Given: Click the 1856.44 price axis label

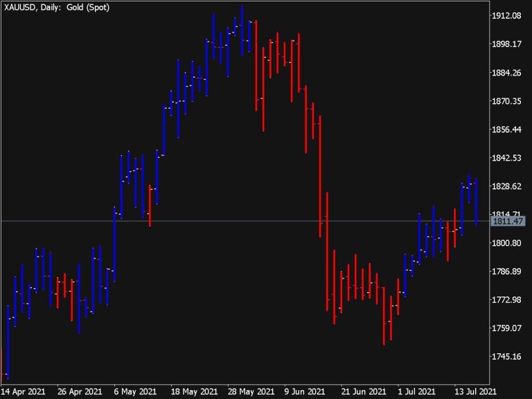Looking at the screenshot, I should tap(506, 130).
